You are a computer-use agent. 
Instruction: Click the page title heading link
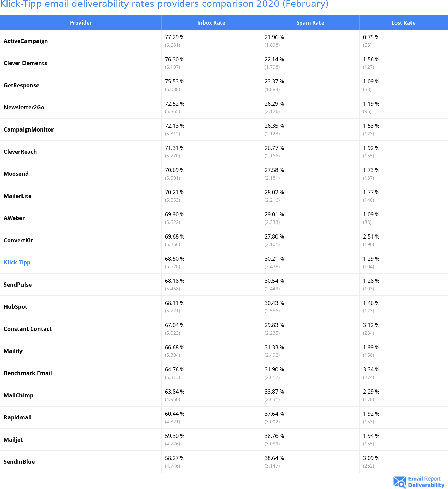(164, 4)
